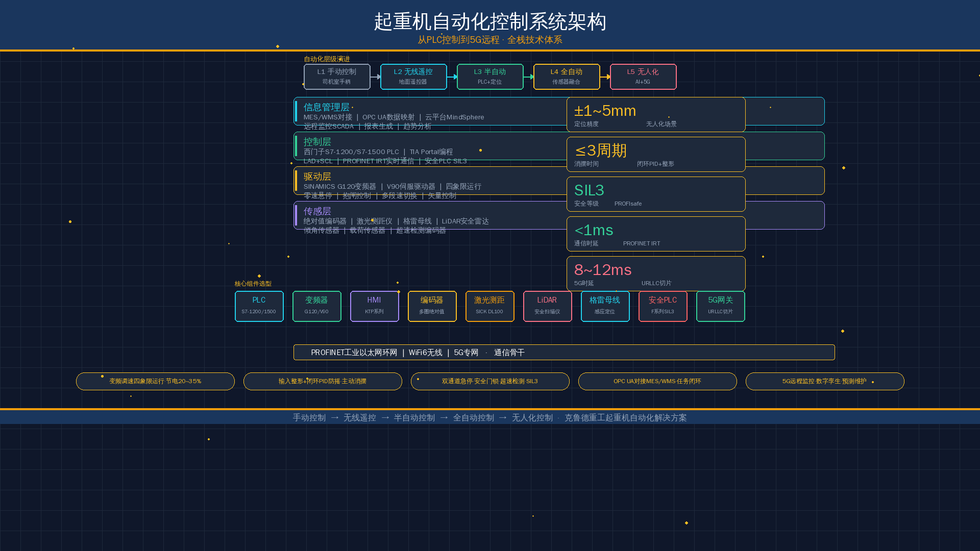Click the arrow between L1 and L2

click(376, 77)
